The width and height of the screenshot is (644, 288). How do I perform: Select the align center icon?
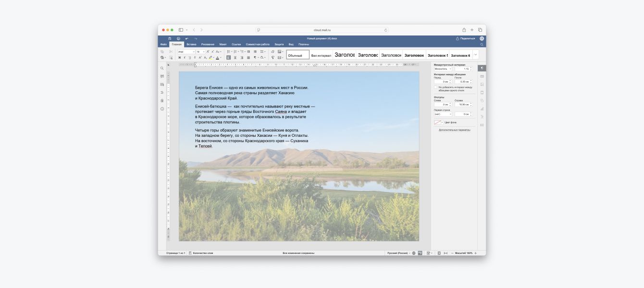coord(235,58)
